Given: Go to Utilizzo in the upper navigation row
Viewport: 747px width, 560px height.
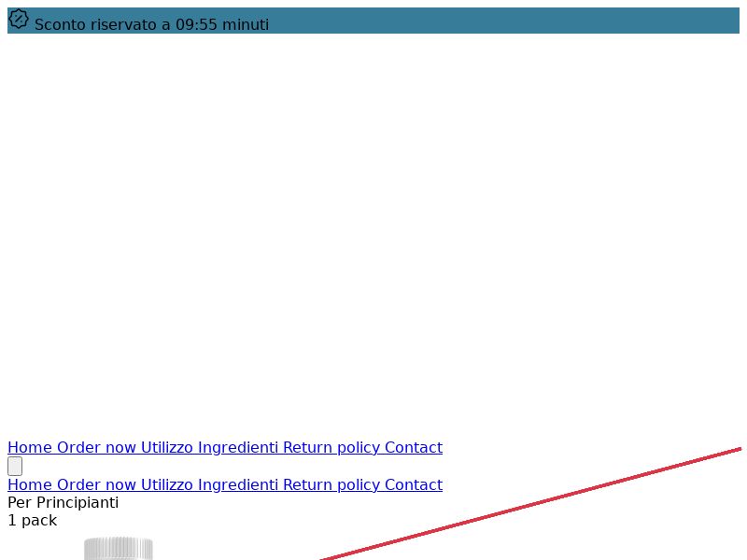Looking at the screenshot, I should (x=167, y=448).
